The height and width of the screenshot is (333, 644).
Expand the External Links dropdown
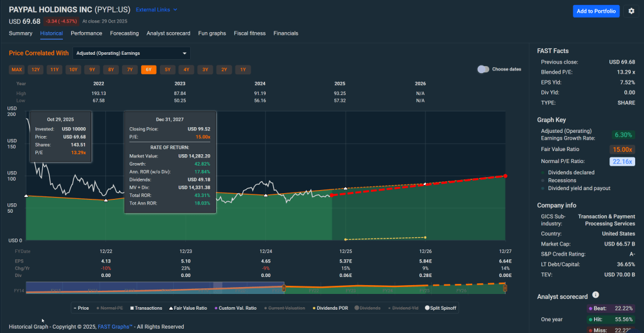click(x=157, y=10)
